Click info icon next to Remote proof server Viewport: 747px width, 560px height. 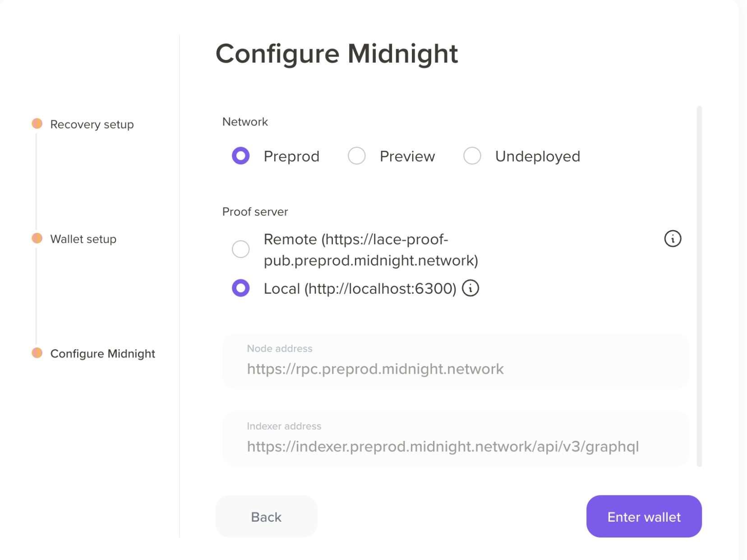(673, 239)
